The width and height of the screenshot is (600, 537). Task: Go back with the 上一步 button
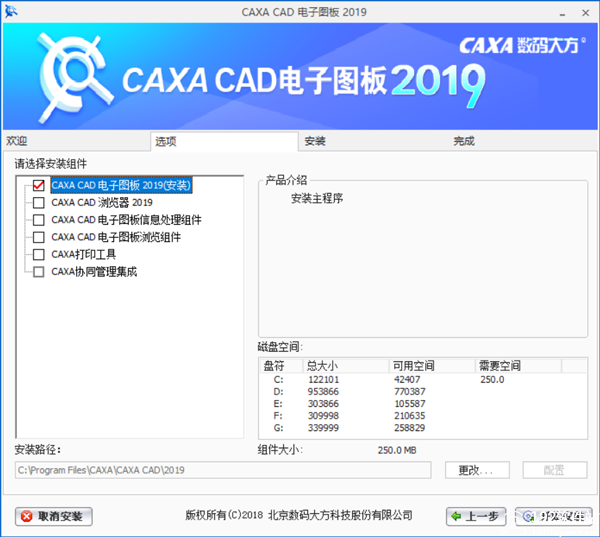[x=476, y=516]
